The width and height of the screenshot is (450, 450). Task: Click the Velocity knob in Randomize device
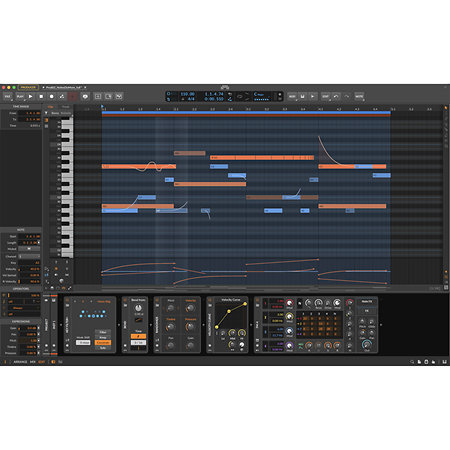tap(190, 308)
